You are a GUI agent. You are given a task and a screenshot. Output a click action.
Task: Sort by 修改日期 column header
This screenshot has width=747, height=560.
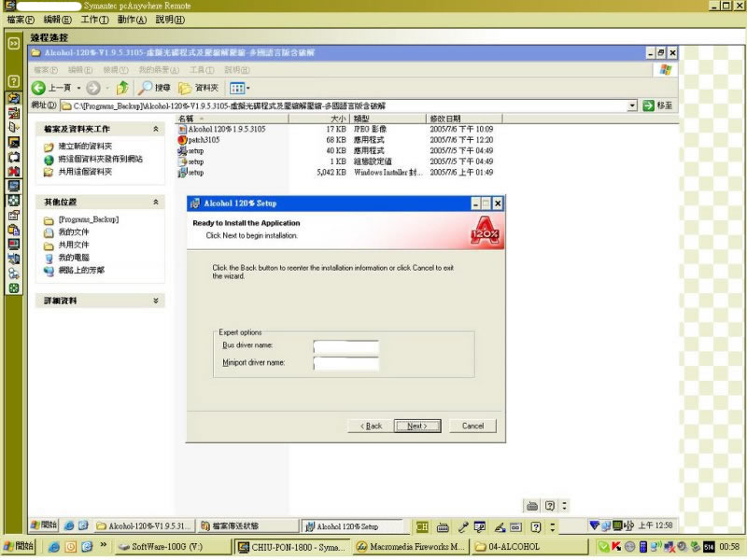(x=464, y=119)
